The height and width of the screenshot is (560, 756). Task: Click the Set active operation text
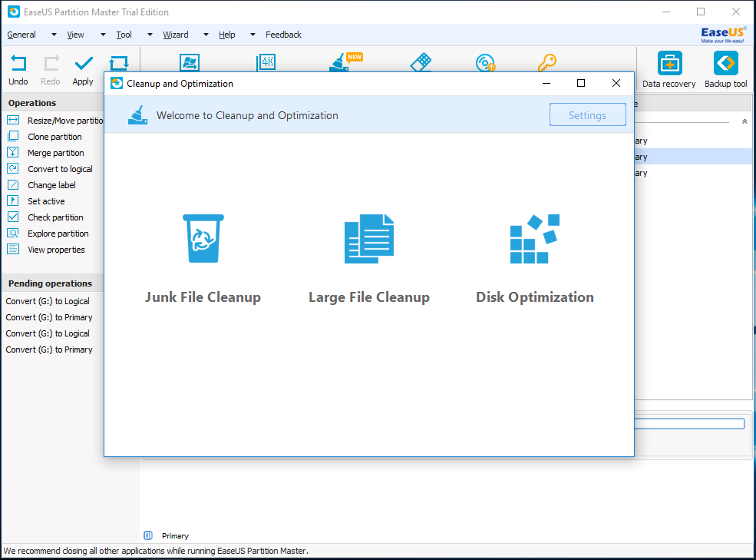click(x=46, y=201)
